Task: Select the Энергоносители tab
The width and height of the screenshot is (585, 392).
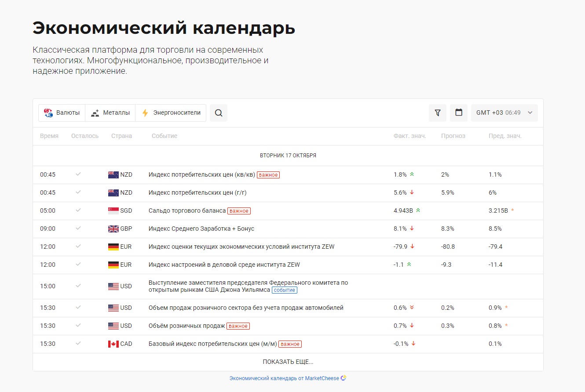Action: point(171,113)
